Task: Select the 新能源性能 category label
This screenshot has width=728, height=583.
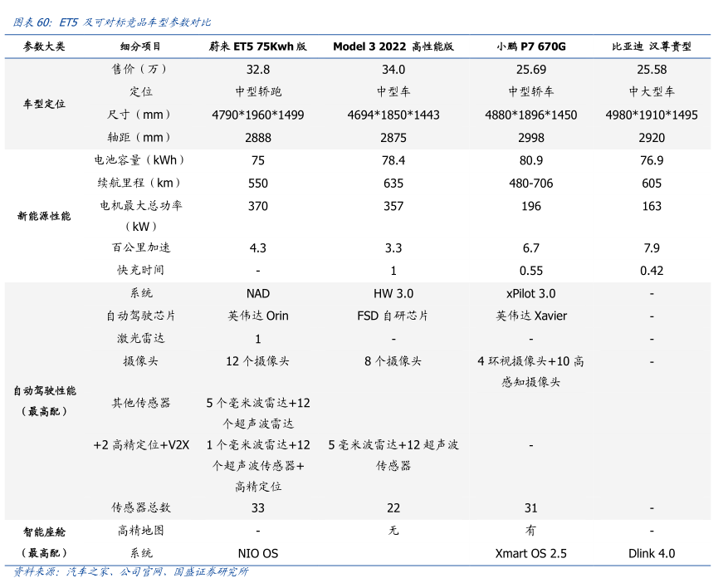Action: click(44, 216)
